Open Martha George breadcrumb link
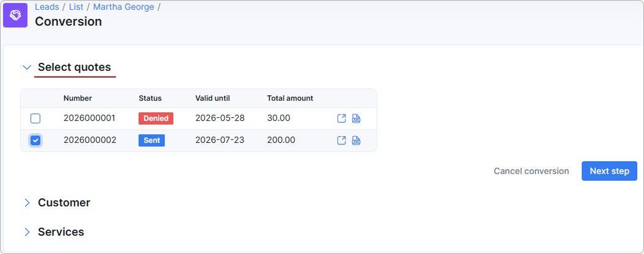 point(124,7)
